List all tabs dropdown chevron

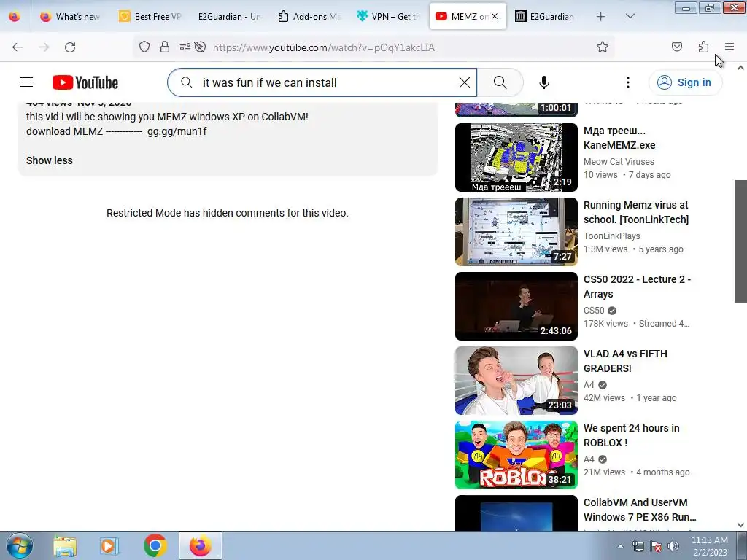tap(630, 16)
